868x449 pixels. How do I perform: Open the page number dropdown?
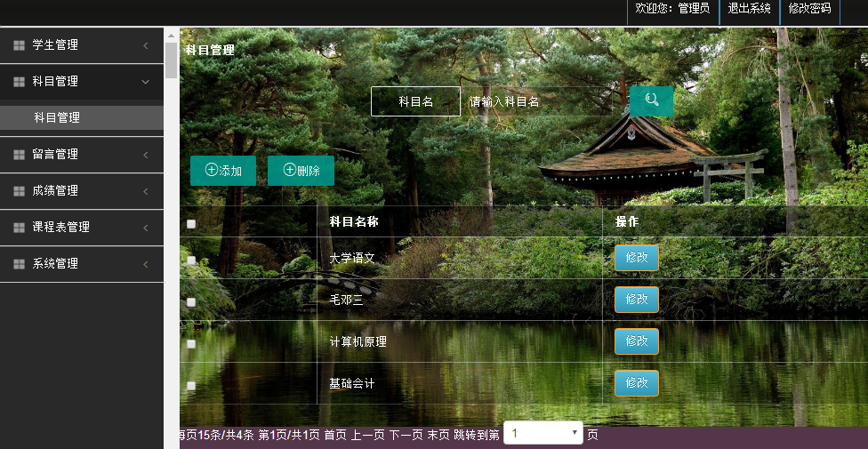click(x=543, y=433)
